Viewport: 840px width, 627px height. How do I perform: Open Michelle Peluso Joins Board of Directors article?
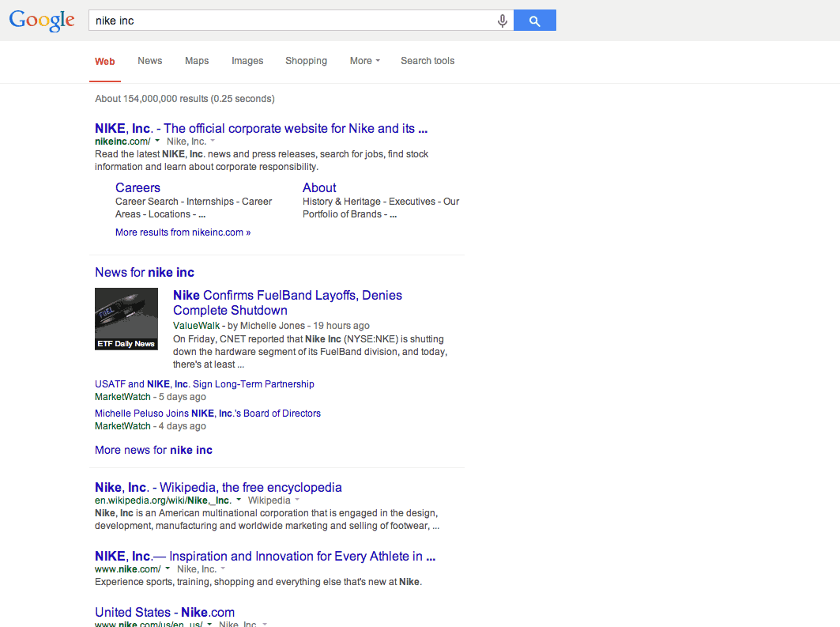pos(207,414)
